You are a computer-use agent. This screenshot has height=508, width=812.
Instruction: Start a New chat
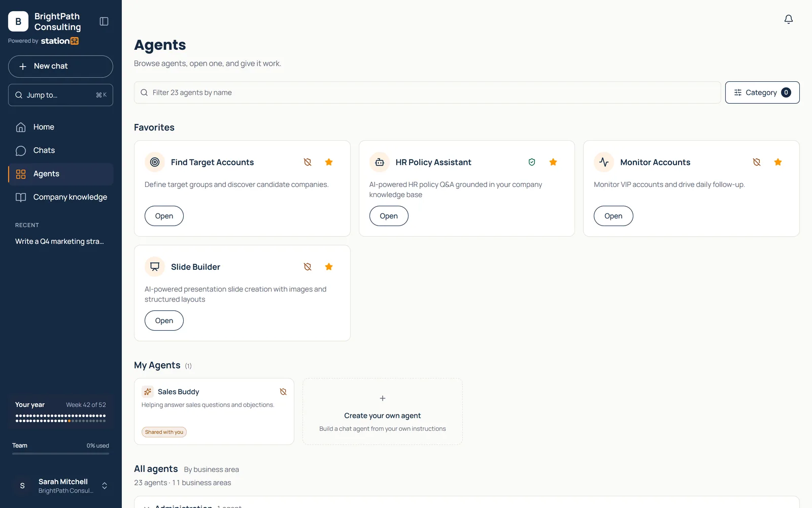coord(60,67)
